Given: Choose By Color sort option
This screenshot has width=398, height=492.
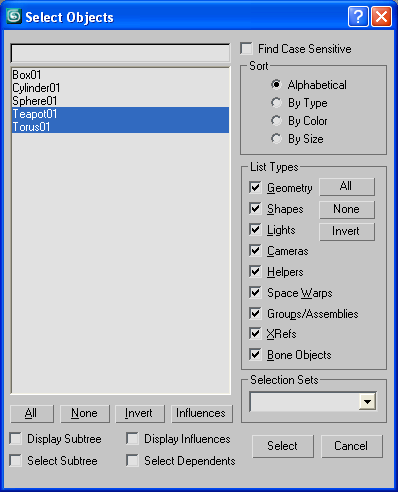Looking at the screenshot, I should [276, 121].
